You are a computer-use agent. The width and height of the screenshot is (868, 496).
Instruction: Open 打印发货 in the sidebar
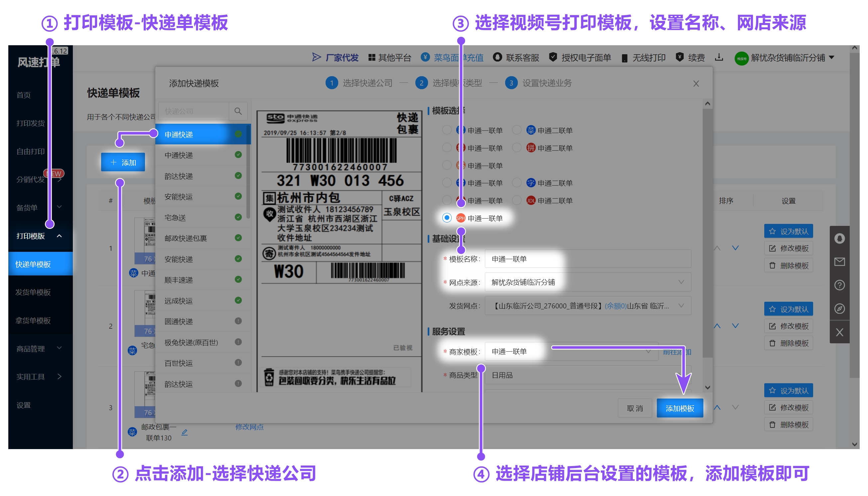30,123
